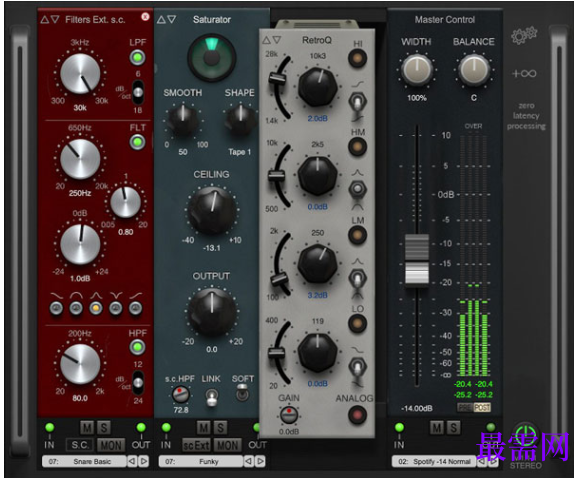Image resolution: width=588 pixels, height=478 pixels.
Task: Open the settings gears icon
Action: point(524,36)
